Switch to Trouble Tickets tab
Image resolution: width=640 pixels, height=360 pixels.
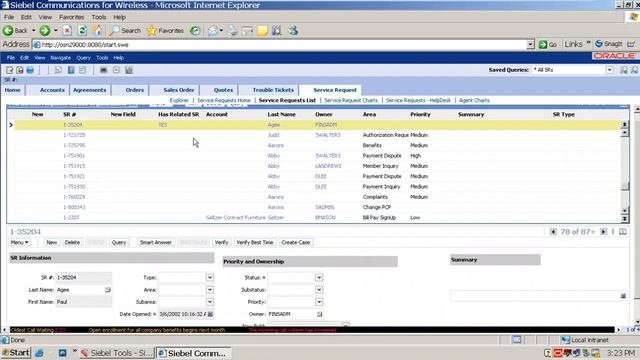tap(273, 90)
